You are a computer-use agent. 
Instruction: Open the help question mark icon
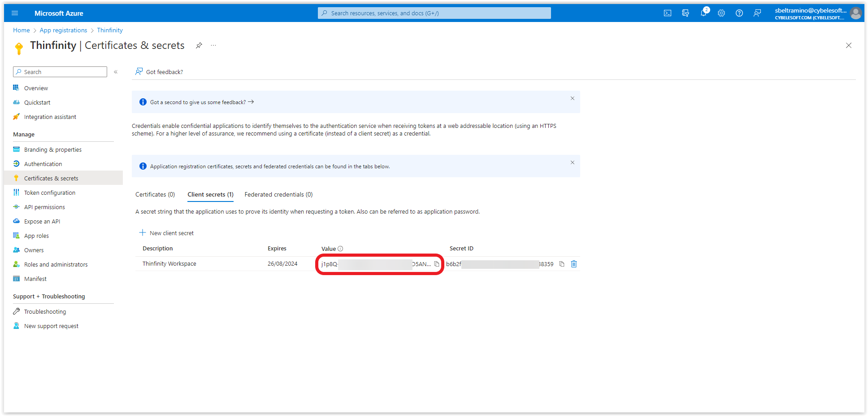pos(739,13)
